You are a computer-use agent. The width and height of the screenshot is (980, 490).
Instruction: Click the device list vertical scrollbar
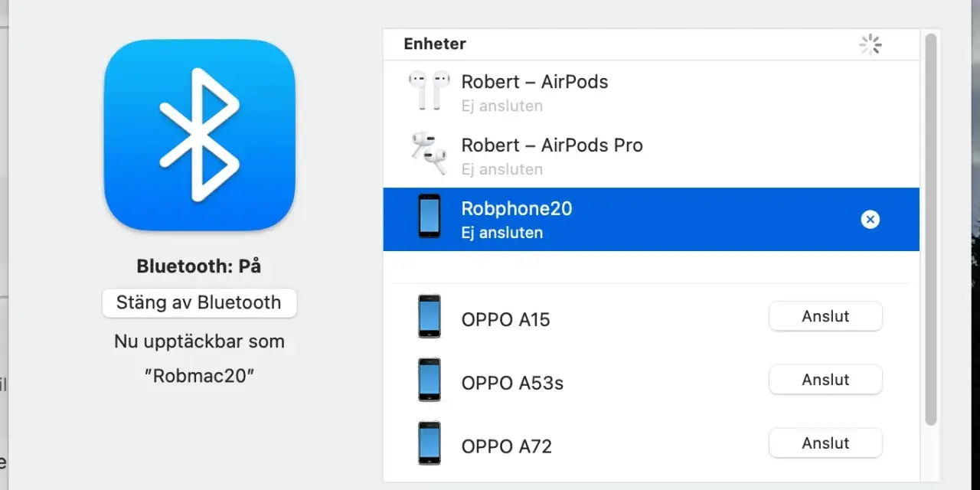[x=930, y=230]
